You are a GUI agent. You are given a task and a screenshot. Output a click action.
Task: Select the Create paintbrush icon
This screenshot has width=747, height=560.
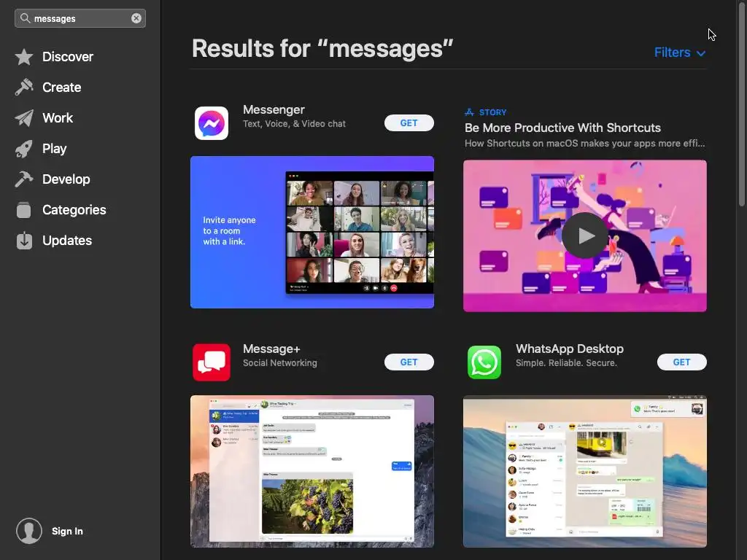24,87
